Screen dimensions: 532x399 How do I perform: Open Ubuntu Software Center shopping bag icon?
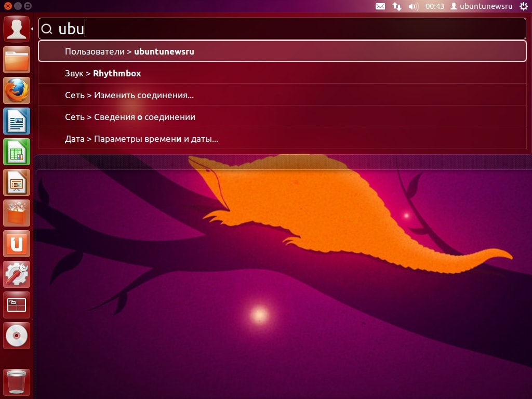pyautogui.click(x=17, y=213)
